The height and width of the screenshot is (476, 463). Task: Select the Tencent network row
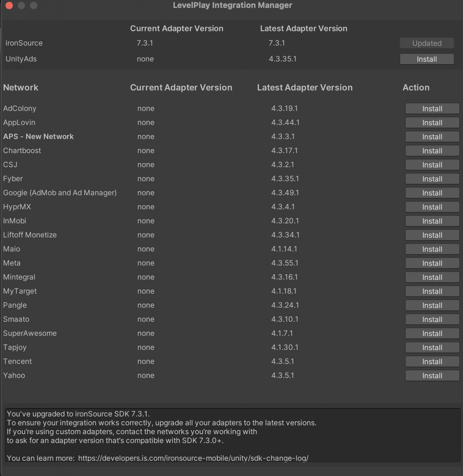pyautogui.click(x=18, y=361)
